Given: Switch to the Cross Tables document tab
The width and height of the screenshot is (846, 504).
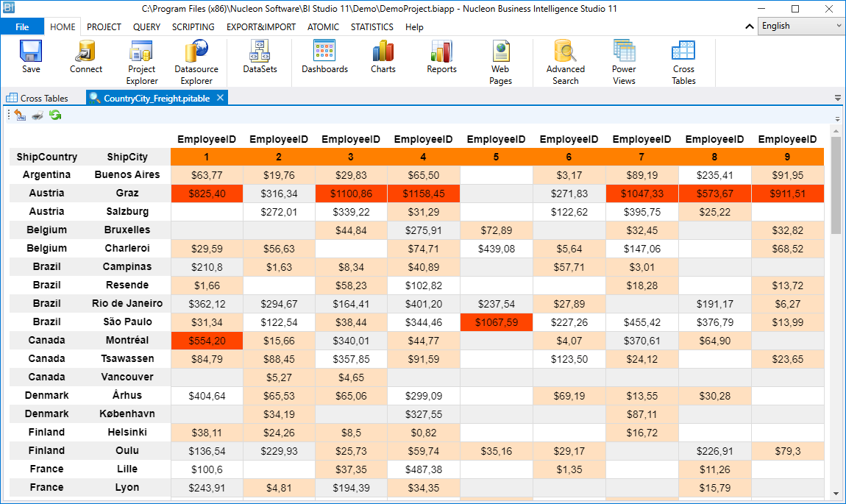Looking at the screenshot, I should (38, 98).
